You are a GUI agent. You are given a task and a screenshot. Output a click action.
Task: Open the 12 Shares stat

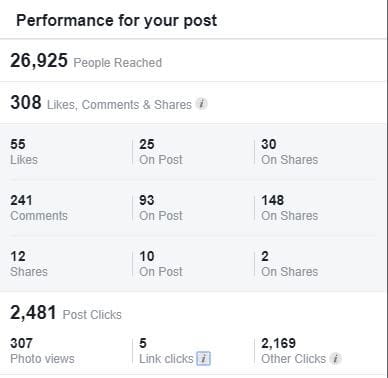(29, 264)
